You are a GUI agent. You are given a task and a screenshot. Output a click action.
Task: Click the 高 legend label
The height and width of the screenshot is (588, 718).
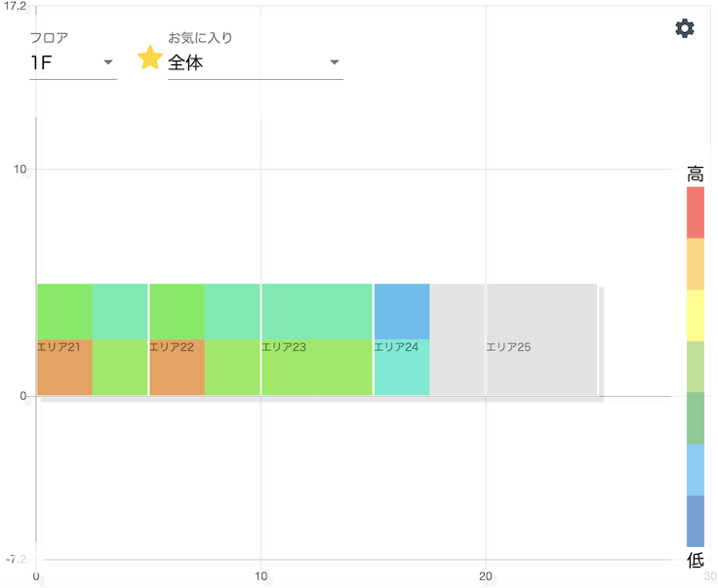(x=696, y=176)
